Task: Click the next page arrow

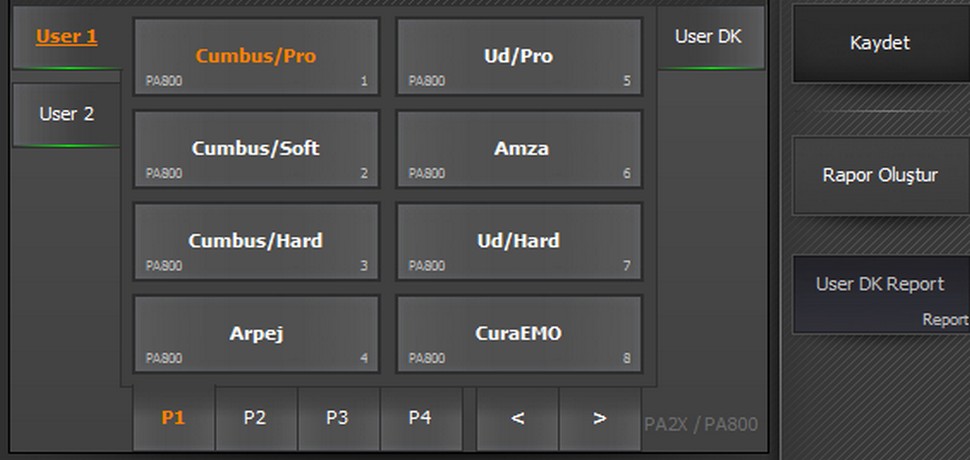Action: click(x=600, y=418)
